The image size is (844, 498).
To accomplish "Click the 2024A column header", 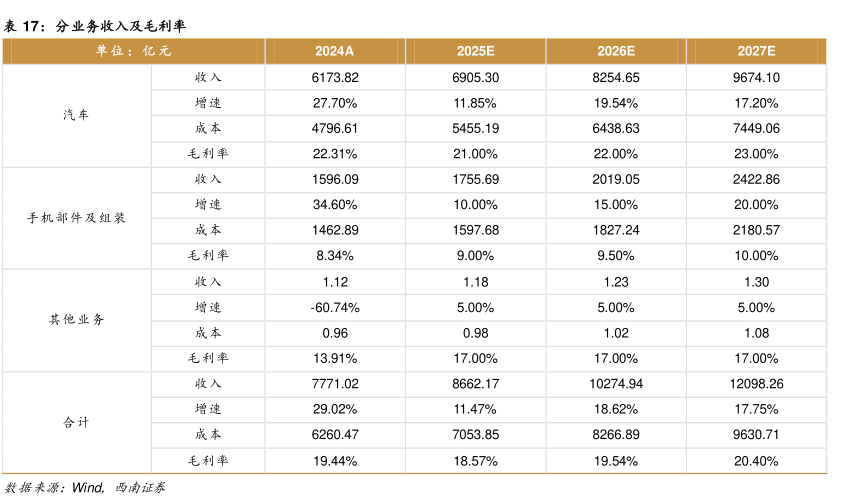I will [x=335, y=51].
